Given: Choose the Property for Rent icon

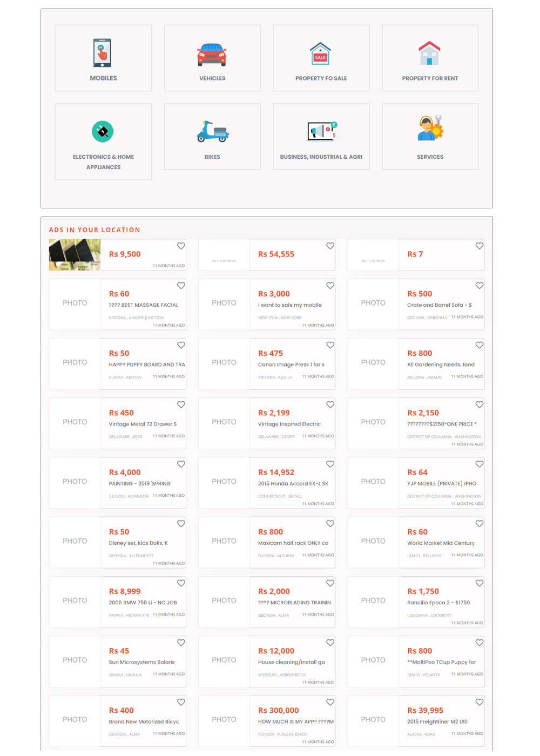Looking at the screenshot, I should (429, 53).
